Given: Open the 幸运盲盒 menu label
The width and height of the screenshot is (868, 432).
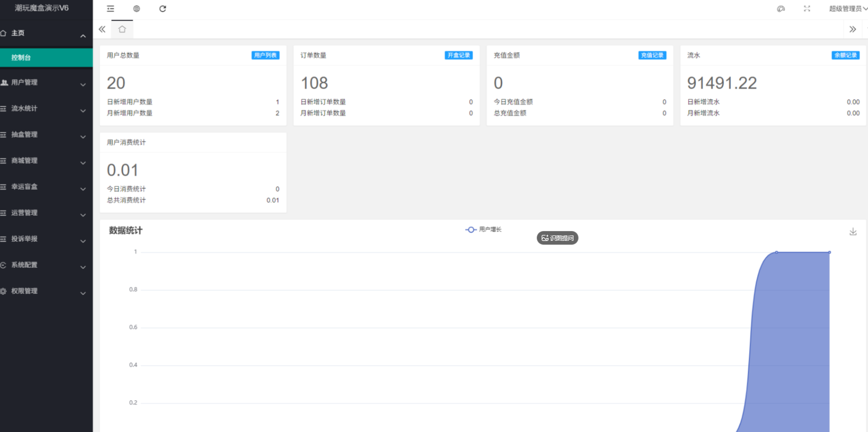Looking at the screenshot, I should (x=25, y=187).
